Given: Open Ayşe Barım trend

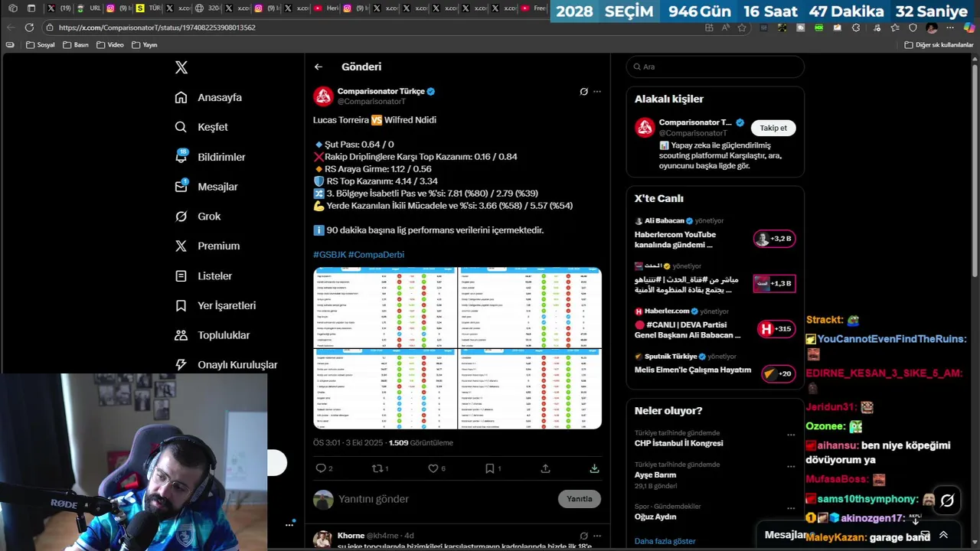Looking at the screenshot, I should 655,474.
